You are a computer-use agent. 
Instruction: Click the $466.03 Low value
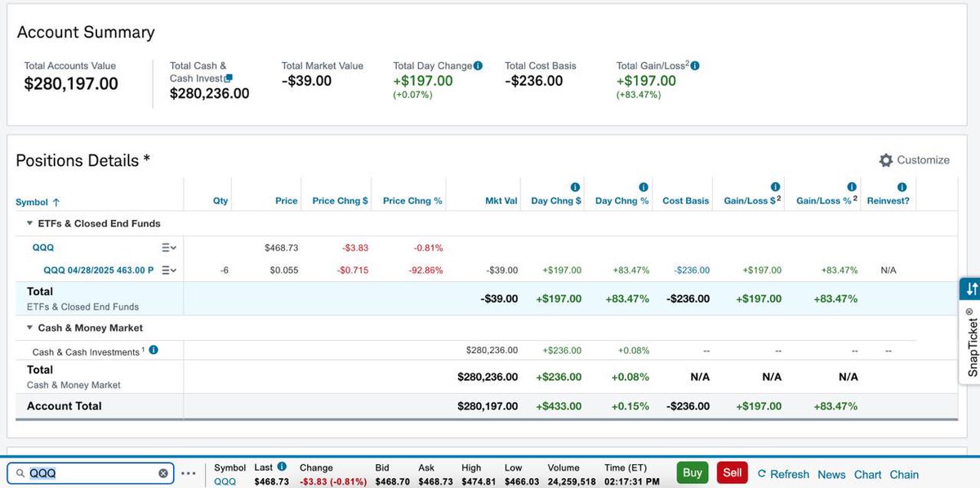pyautogui.click(x=521, y=481)
